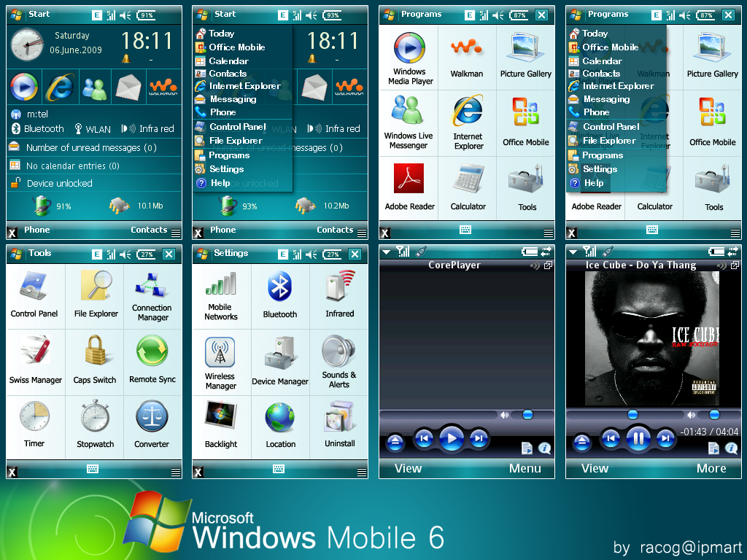The width and height of the screenshot is (747, 560).
Task: Open Device Manager in Settings
Action: pos(280,360)
